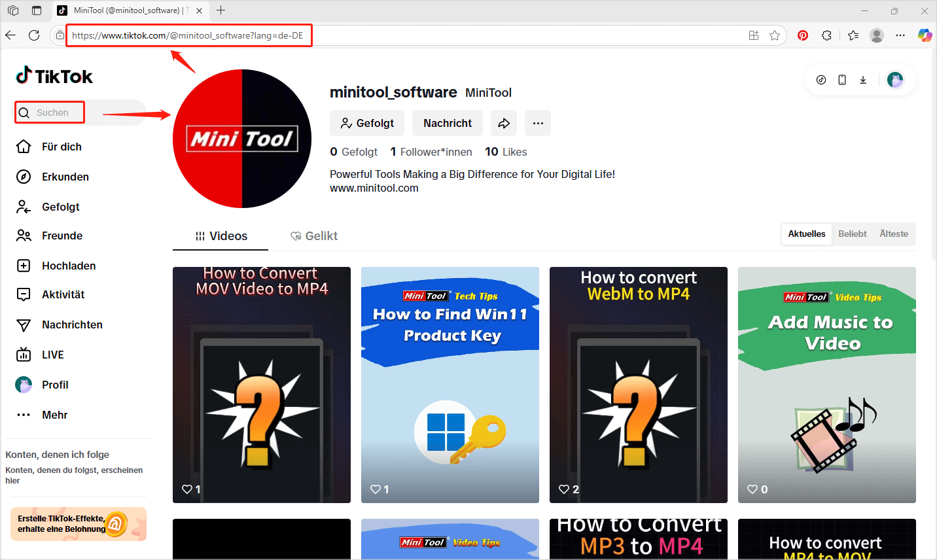Go to the Erkunden page
This screenshot has height=560, width=937.
tap(53, 177)
